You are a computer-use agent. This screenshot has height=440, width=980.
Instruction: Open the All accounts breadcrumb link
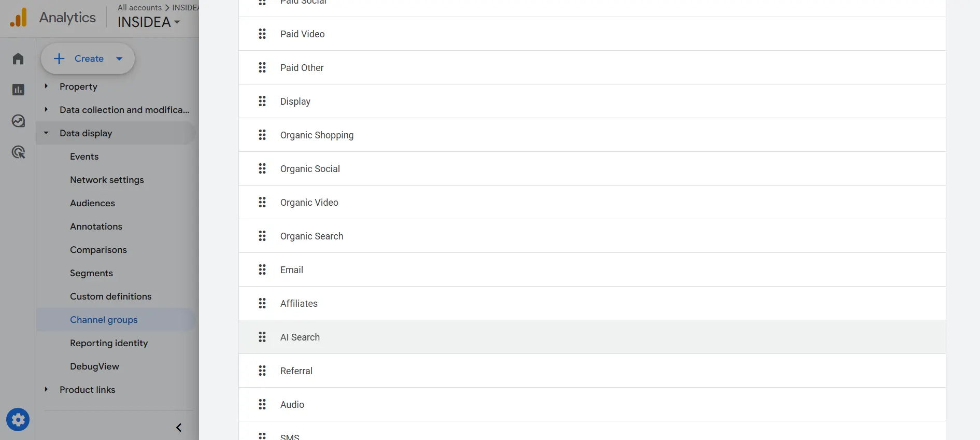pos(139,7)
